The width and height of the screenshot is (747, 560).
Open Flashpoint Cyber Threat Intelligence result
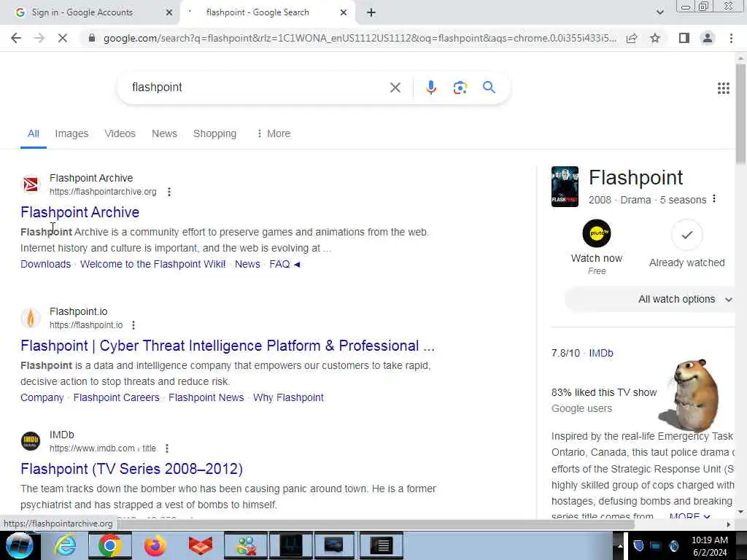228,346
